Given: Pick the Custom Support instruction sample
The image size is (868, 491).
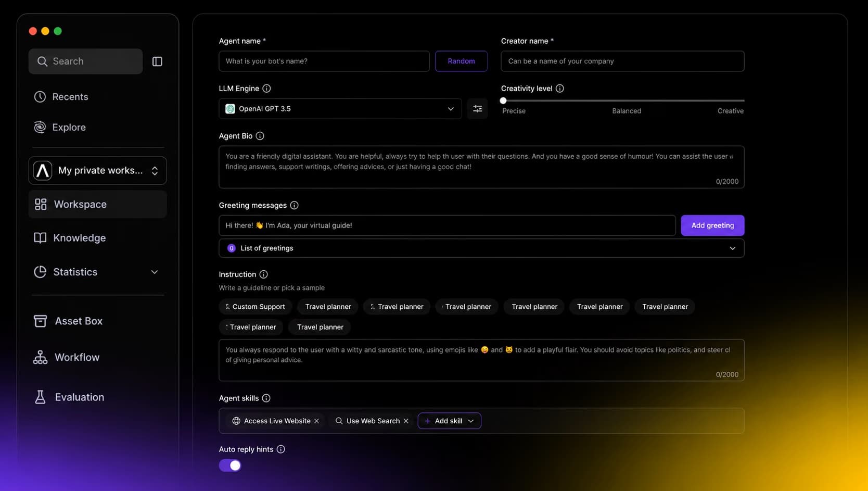Looking at the screenshot, I should click(256, 307).
